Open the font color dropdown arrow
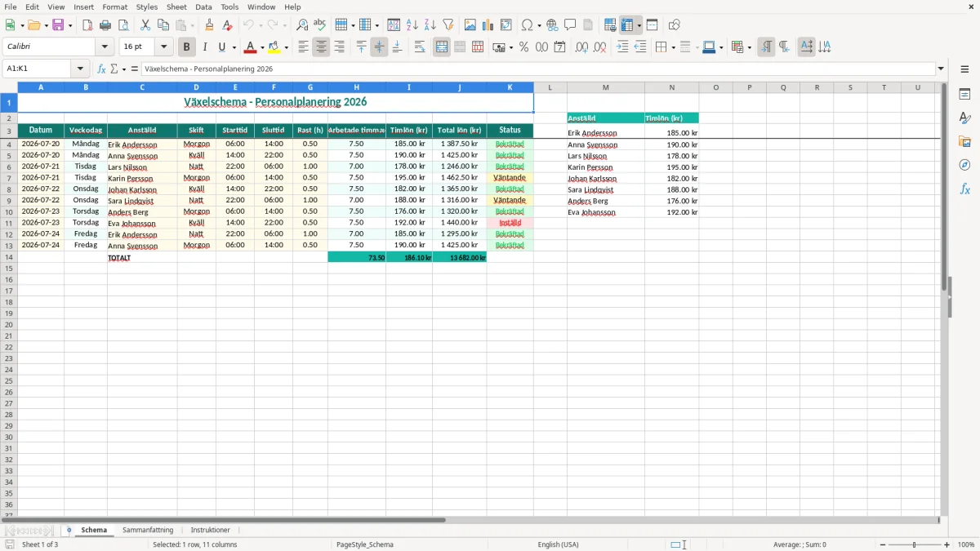The width and height of the screenshot is (980, 551). coord(261,47)
